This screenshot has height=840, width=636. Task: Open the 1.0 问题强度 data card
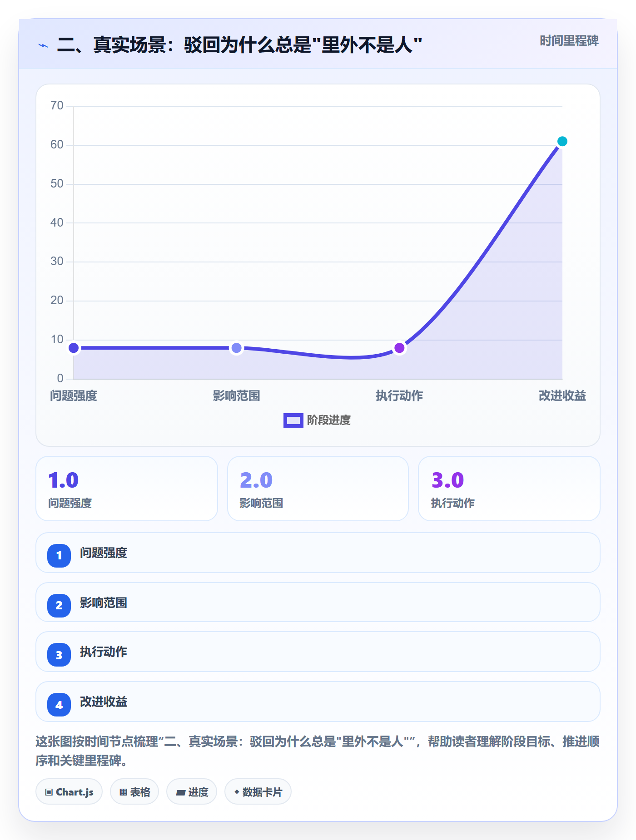pyautogui.click(x=127, y=489)
